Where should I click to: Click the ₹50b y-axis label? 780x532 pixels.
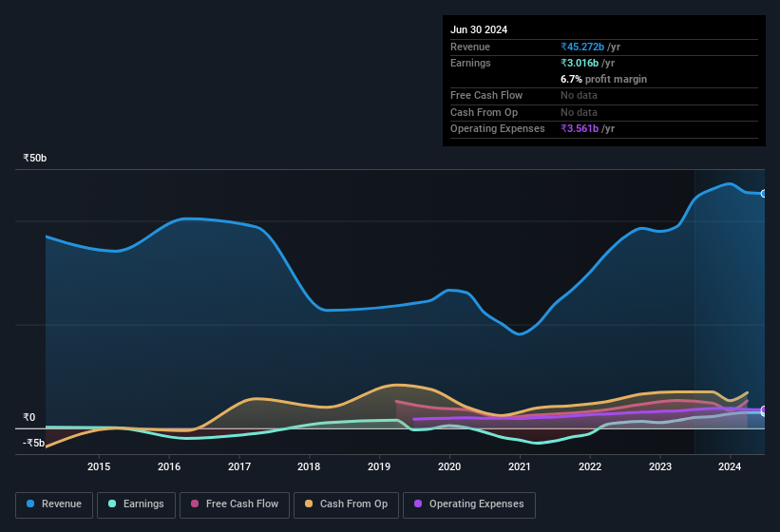[35, 158]
